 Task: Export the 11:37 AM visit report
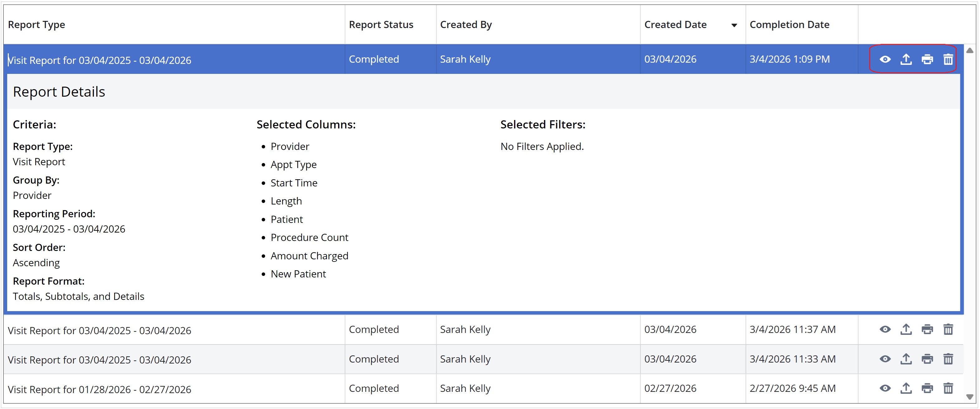[906, 329]
